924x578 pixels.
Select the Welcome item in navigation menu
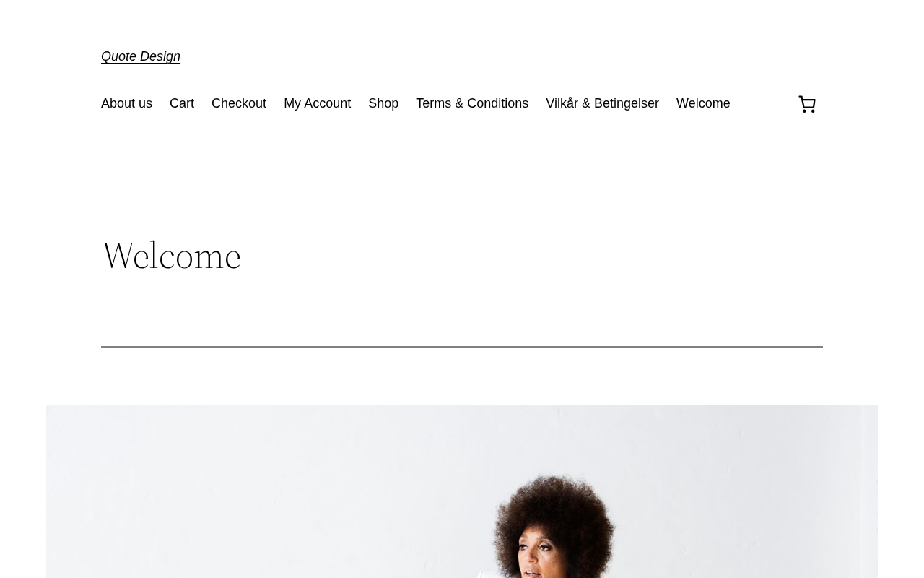[x=703, y=103]
